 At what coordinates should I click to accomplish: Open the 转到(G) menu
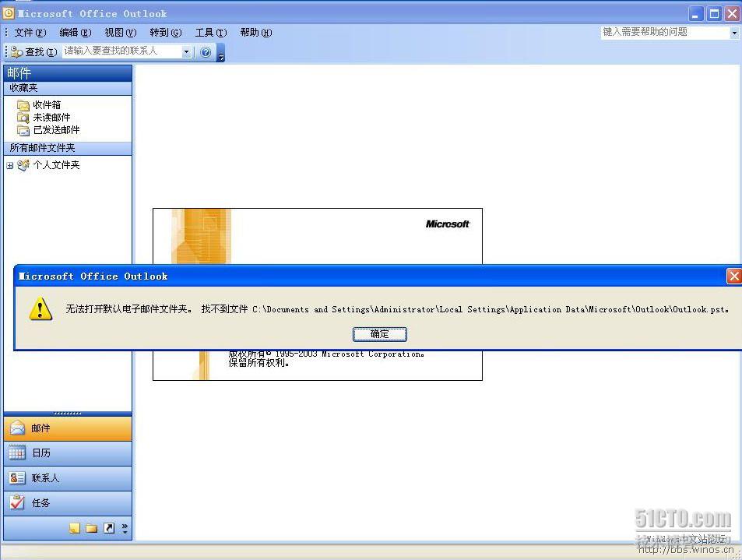coord(166,33)
